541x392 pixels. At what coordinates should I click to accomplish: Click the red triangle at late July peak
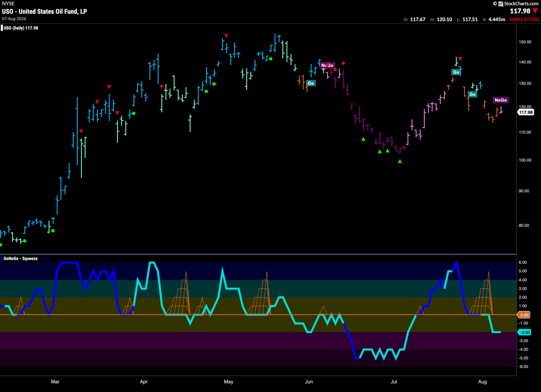pyautogui.click(x=460, y=59)
